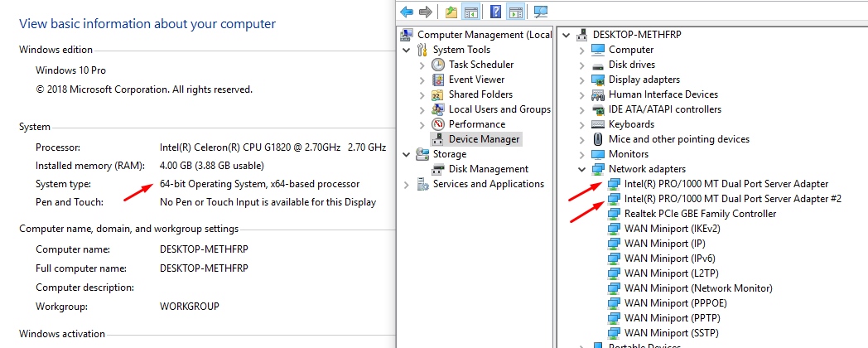The height and width of the screenshot is (348, 868).
Task: Click the "64-bit Operating System, x64-based processor" text
Action: [259, 184]
